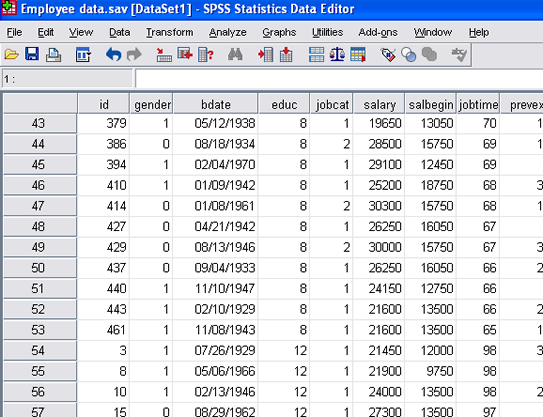
Task: Click the SPSS application icon in title bar
Action: [x=9, y=8]
